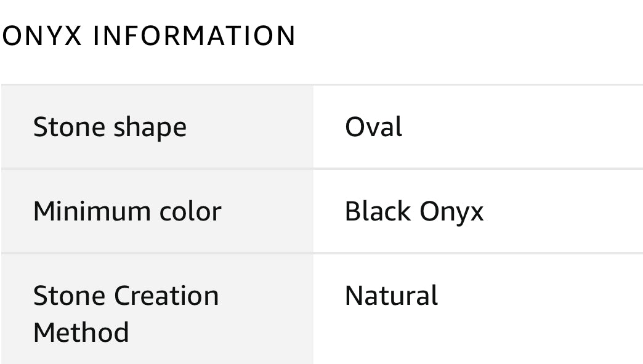Click the word 'Black' in the value column
The height and width of the screenshot is (364, 643).
[x=378, y=211]
